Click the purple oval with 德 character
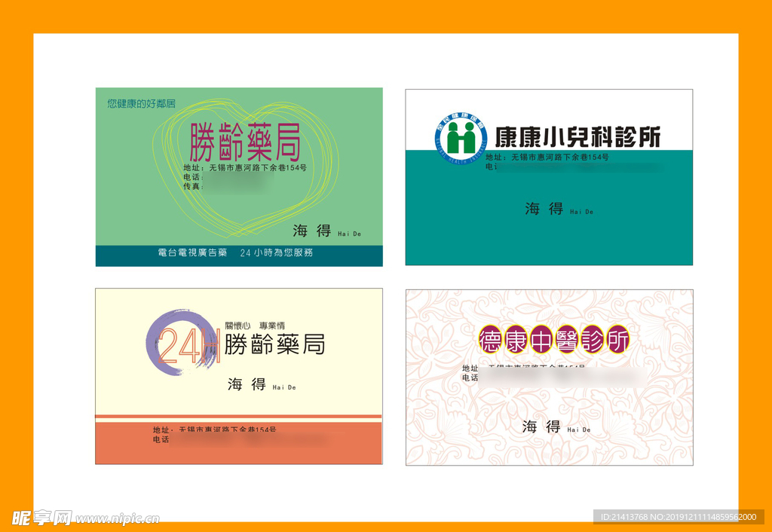Screen dimensions: 772x532 [492, 341]
